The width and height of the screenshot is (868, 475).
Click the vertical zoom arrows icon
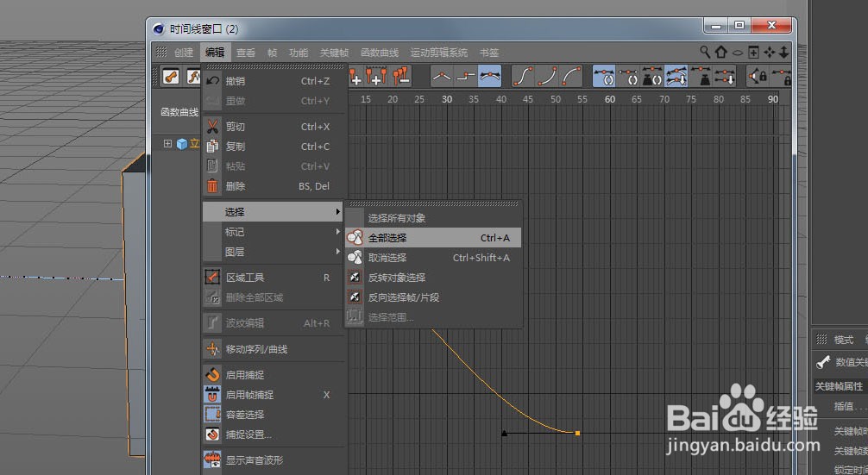783,52
